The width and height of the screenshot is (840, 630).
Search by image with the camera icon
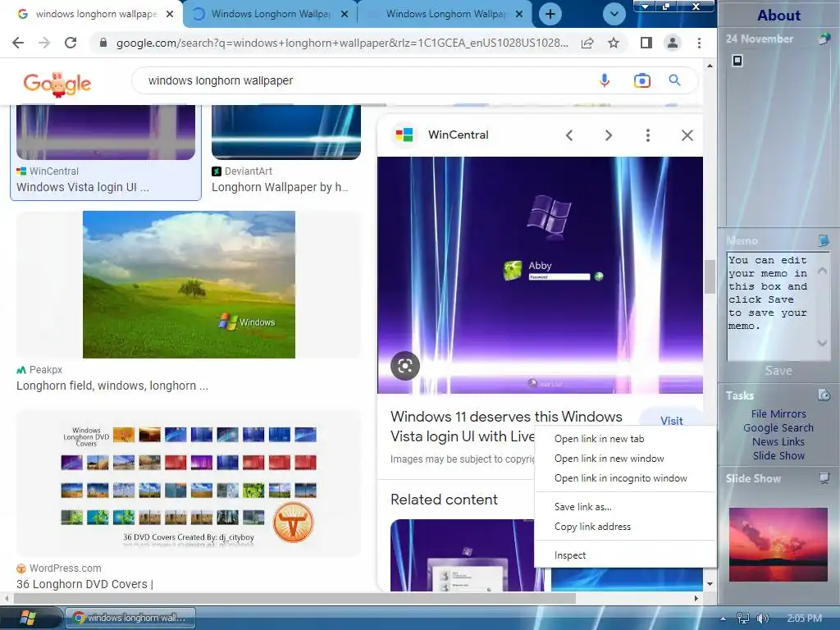pos(641,80)
